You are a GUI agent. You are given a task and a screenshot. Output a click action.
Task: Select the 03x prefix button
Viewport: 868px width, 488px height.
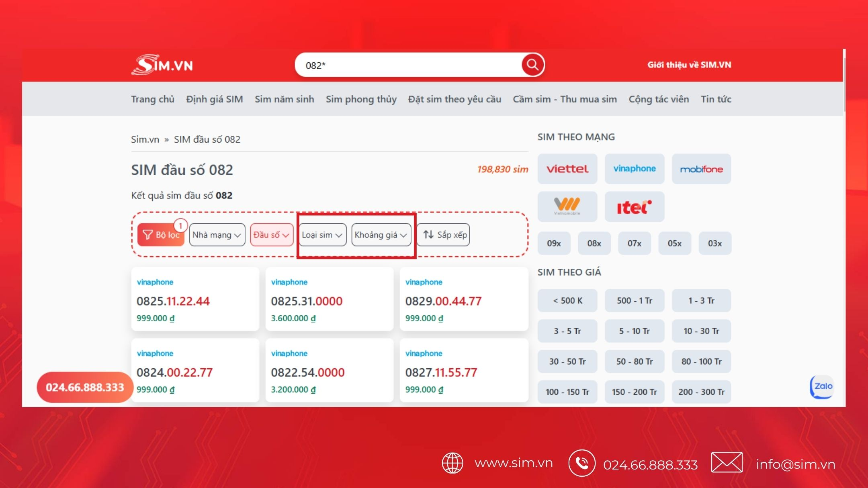click(x=715, y=243)
